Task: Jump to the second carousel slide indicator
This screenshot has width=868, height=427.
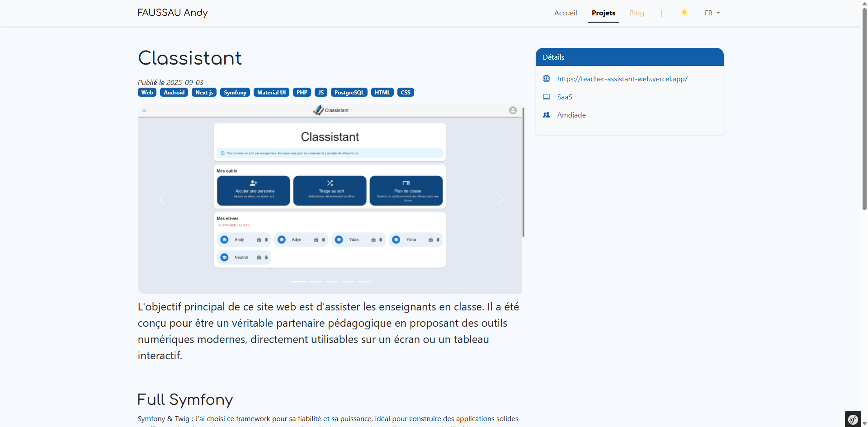Action: tap(315, 282)
